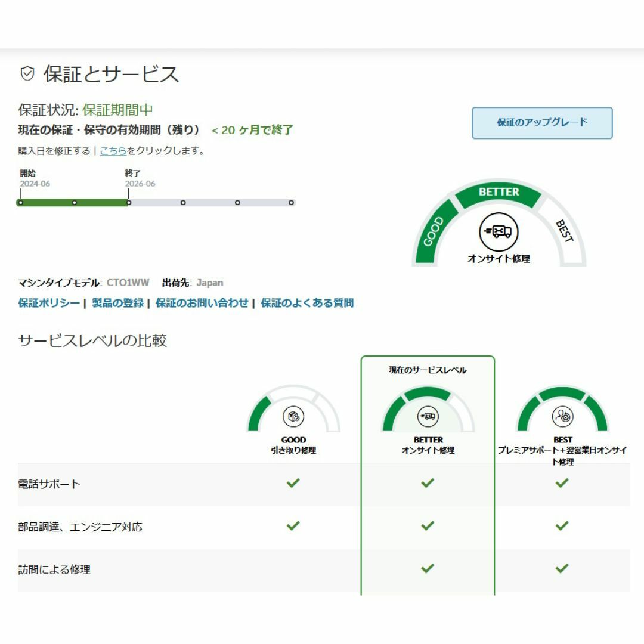Click the BEST segment of large gauge
Viewport: 644px width, 644px height.
[563, 231]
